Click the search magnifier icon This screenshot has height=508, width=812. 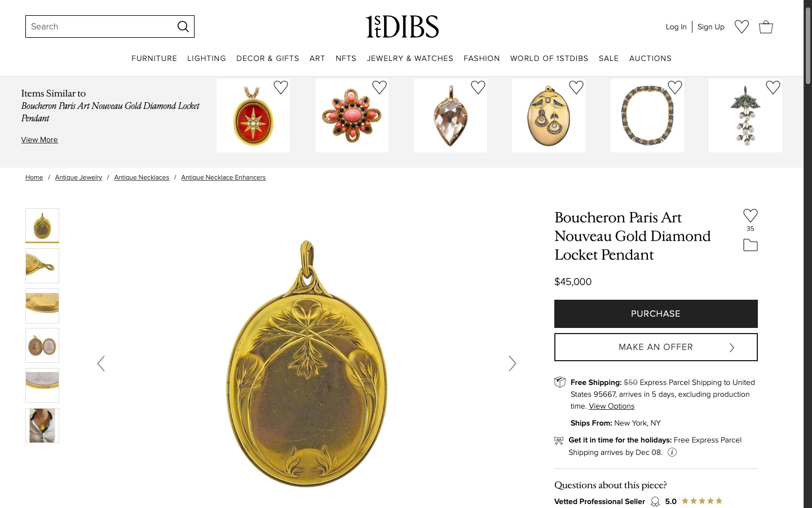(x=183, y=27)
